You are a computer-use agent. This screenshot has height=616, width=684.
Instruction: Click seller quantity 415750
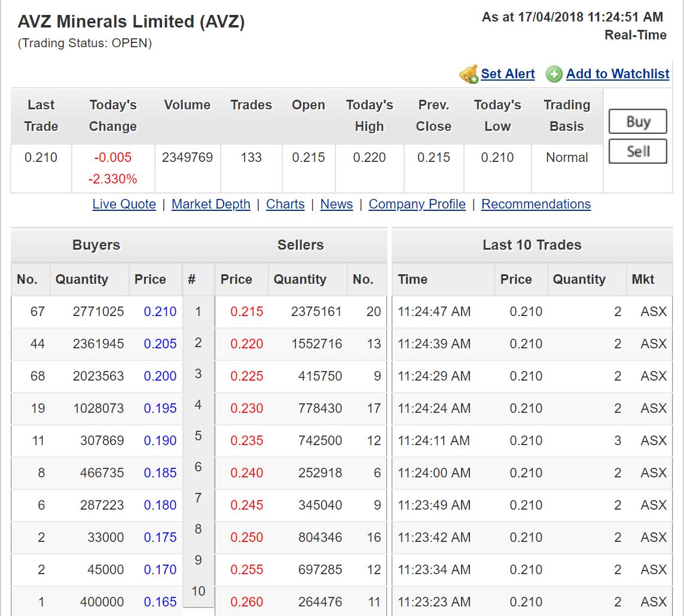click(x=320, y=376)
